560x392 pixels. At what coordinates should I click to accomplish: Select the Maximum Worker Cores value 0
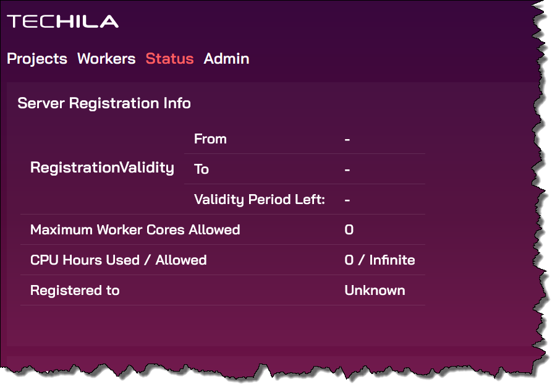tap(349, 230)
